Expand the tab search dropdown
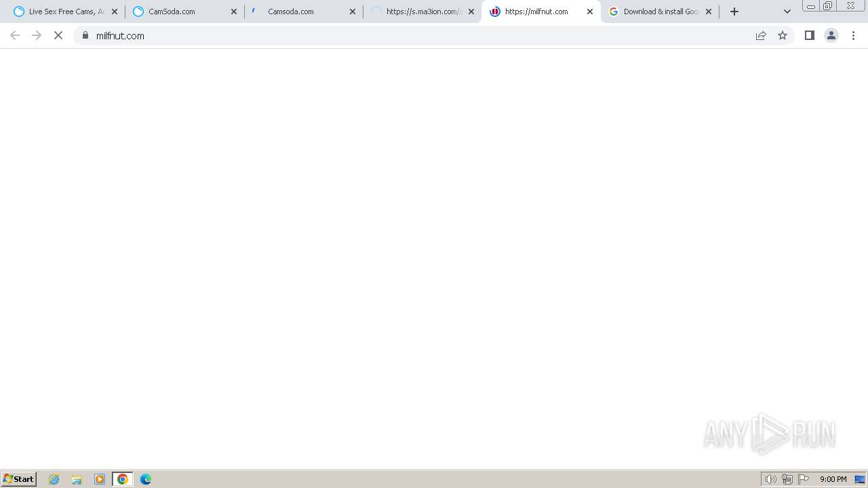The width and height of the screenshot is (868, 488). (x=787, y=12)
